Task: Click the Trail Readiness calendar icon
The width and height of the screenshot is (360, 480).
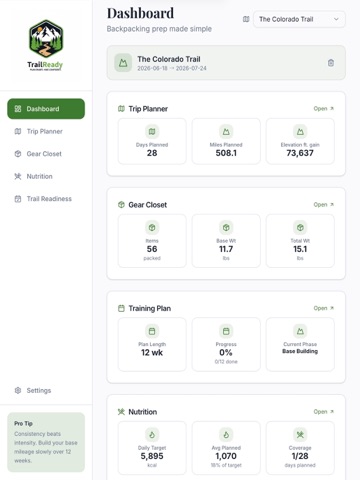Action: coord(18,199)
